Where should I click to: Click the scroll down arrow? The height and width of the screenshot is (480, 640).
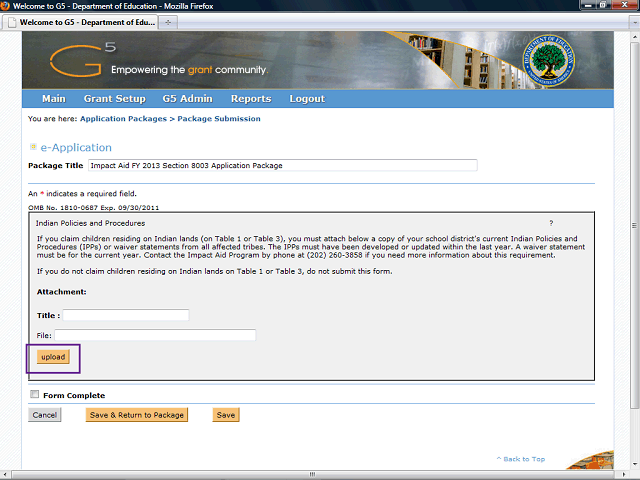(x=634, y=464)
